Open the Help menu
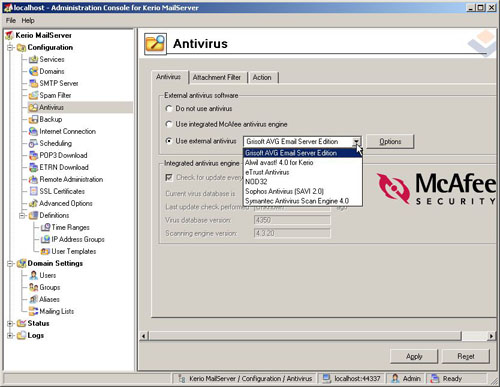The width and height of the screenshot is (500, 387). [28, 21]
